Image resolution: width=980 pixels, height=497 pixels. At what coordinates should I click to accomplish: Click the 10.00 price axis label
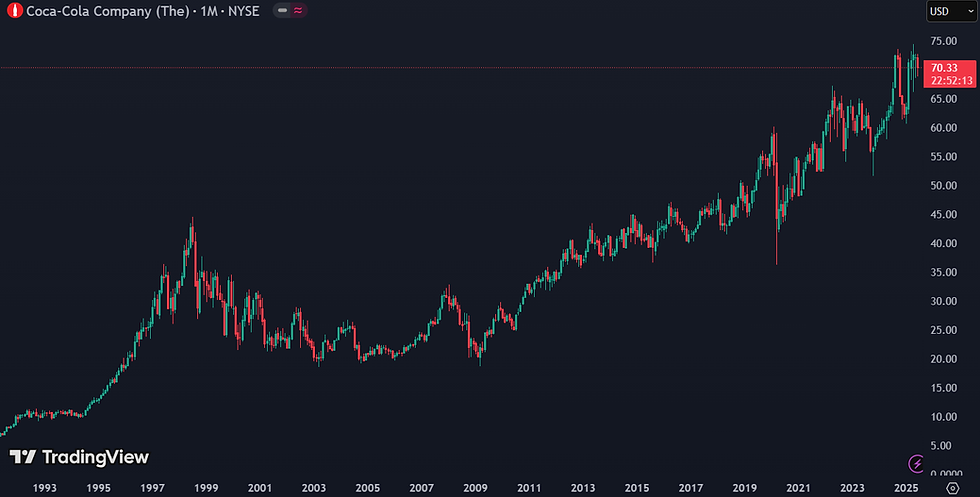tap(944, 417)
